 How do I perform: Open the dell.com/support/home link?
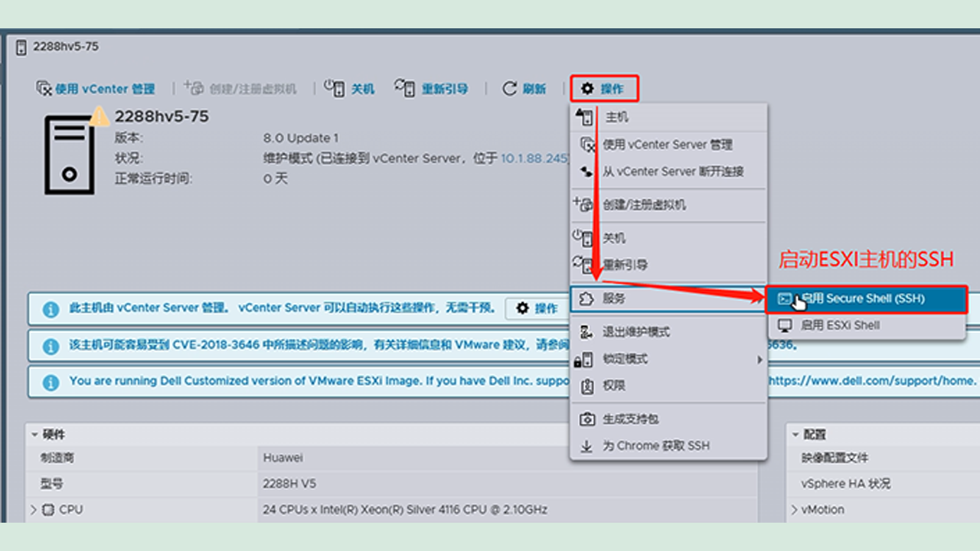(x=871, y=380)
